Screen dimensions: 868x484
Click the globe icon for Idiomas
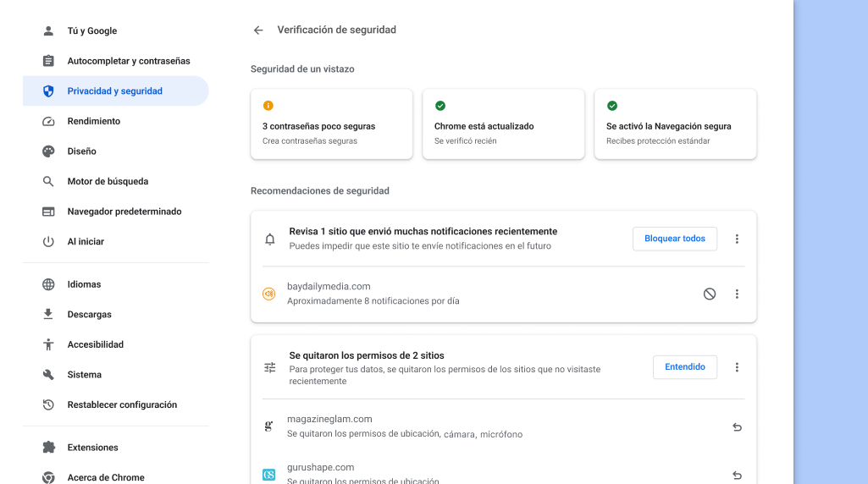49,284
